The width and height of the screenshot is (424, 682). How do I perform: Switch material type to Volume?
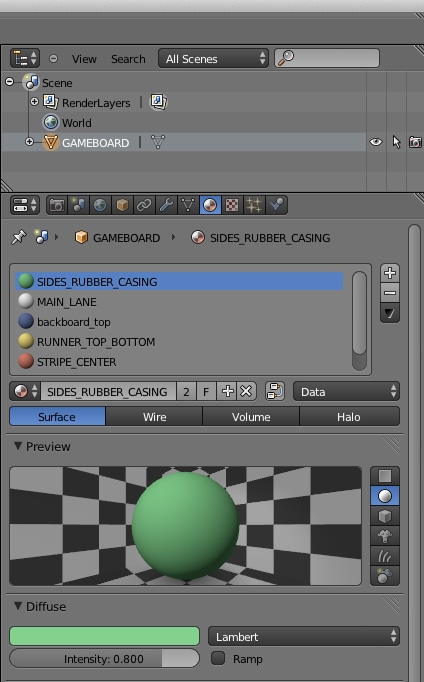(251, 417)
